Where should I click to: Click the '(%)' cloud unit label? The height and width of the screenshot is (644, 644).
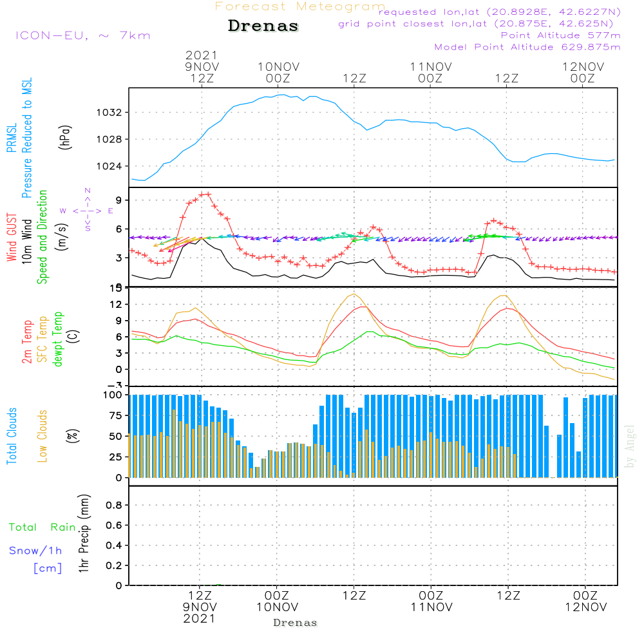coord(73,436)
